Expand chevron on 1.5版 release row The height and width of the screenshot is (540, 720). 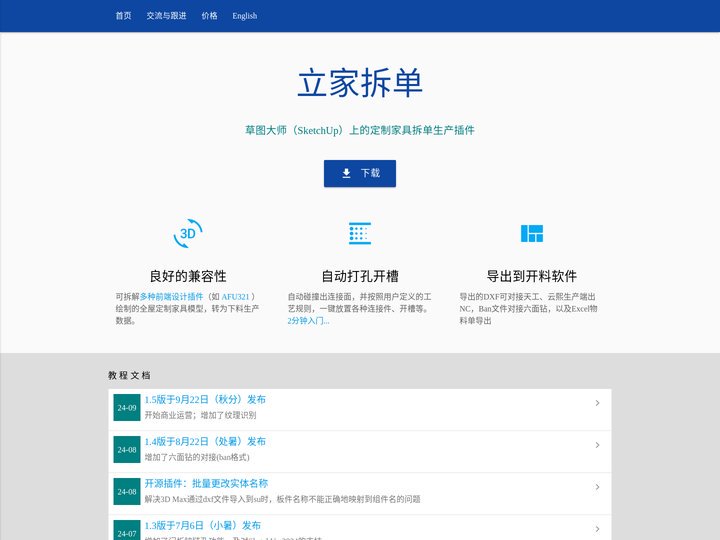[597, 403]
